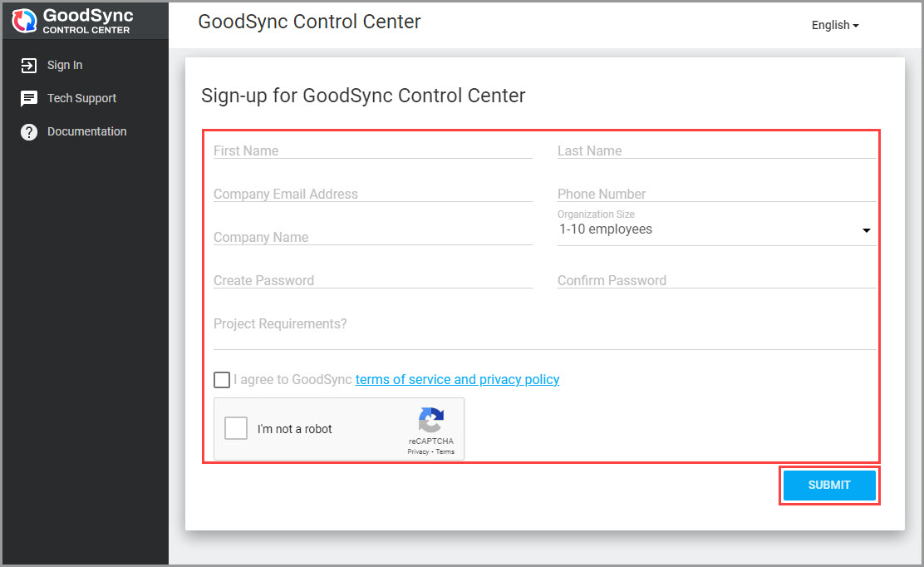
Task: Open the Organization Size dropdown
Action: (866, 230)
